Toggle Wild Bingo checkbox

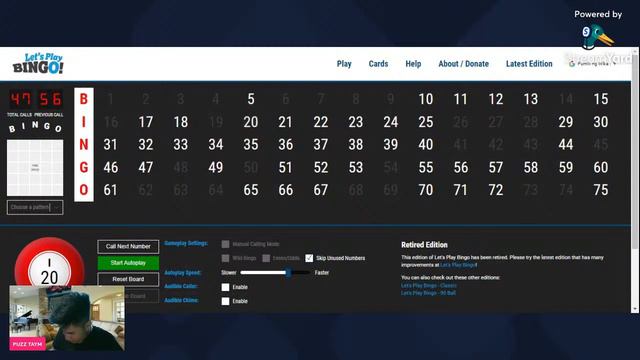point(225,258)
